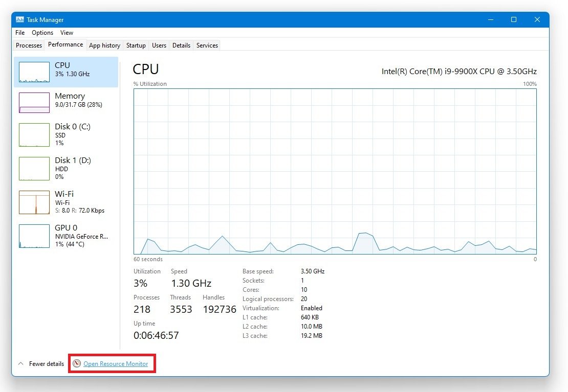
Task: View the Startup tab
Action: 136,45
